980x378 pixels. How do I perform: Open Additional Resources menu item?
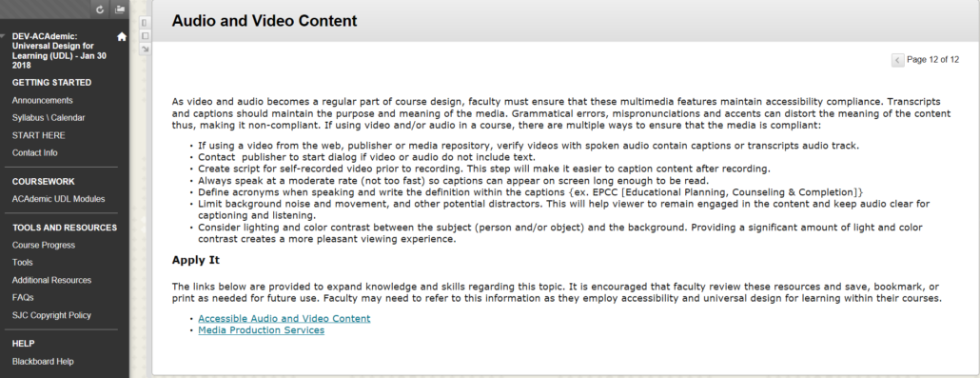[x=52, y=280]
